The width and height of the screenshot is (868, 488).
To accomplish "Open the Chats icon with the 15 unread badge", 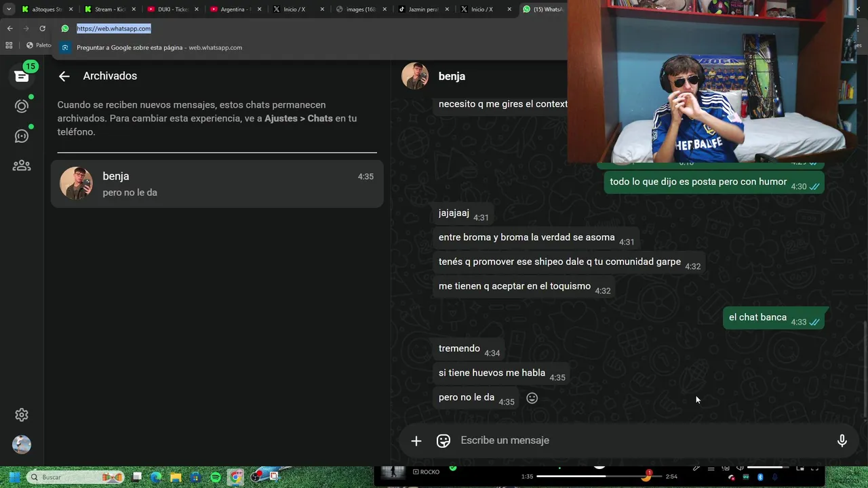I will 22,76.
